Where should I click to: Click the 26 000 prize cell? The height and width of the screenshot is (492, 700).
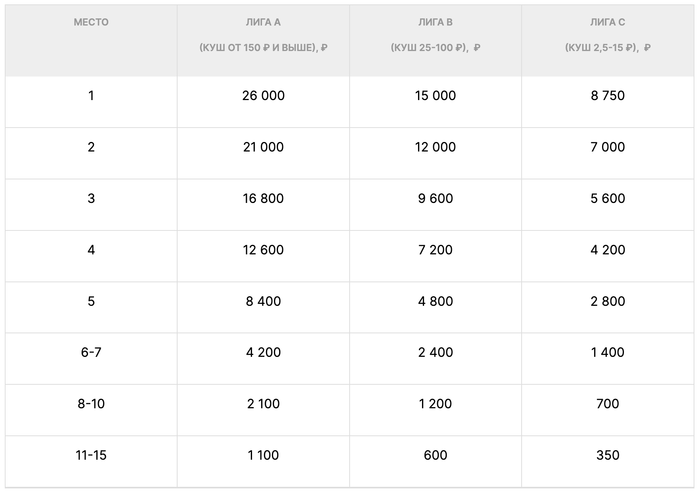pyautogui.click(x=263, y=96)
